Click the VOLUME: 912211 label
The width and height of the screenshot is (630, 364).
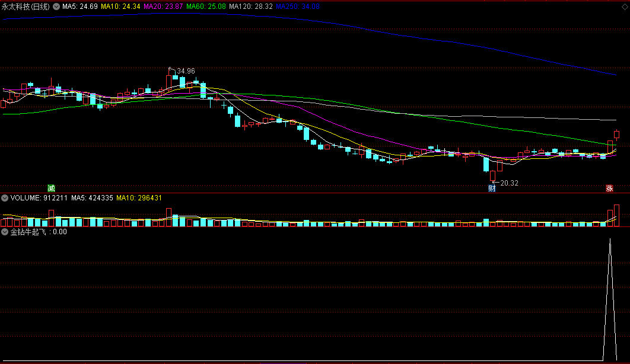click(x=39, y=198)
